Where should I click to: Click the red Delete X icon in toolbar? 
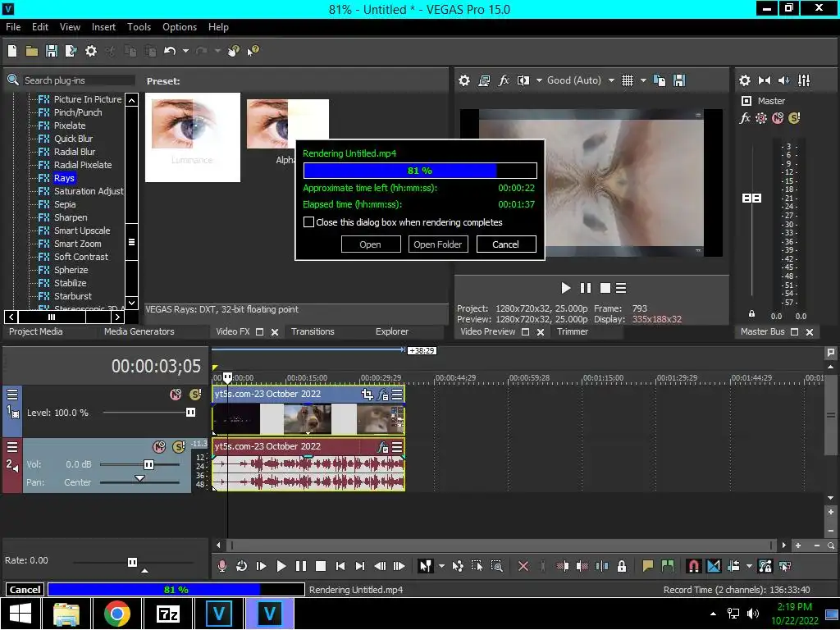tap(523, 566)
